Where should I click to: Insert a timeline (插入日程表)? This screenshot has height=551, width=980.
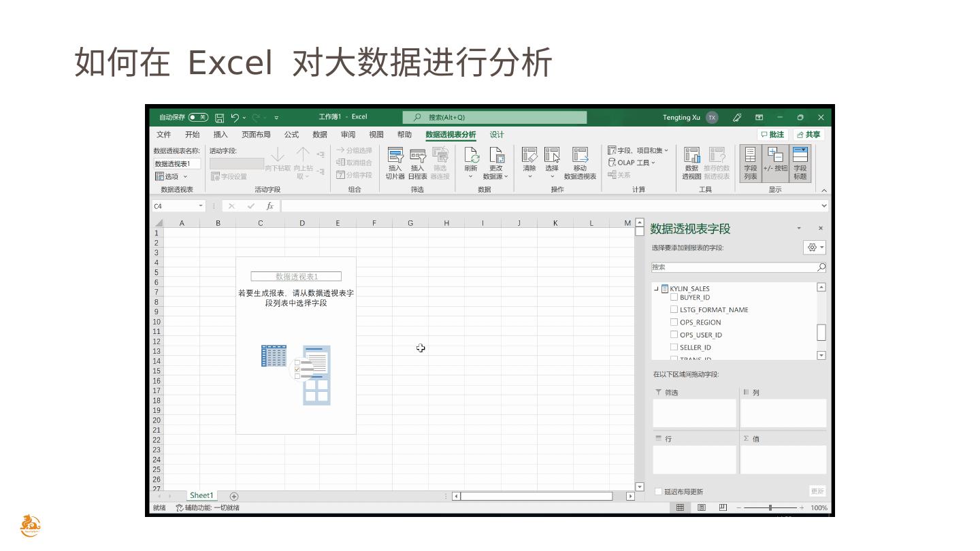click(x=418, y=163)
